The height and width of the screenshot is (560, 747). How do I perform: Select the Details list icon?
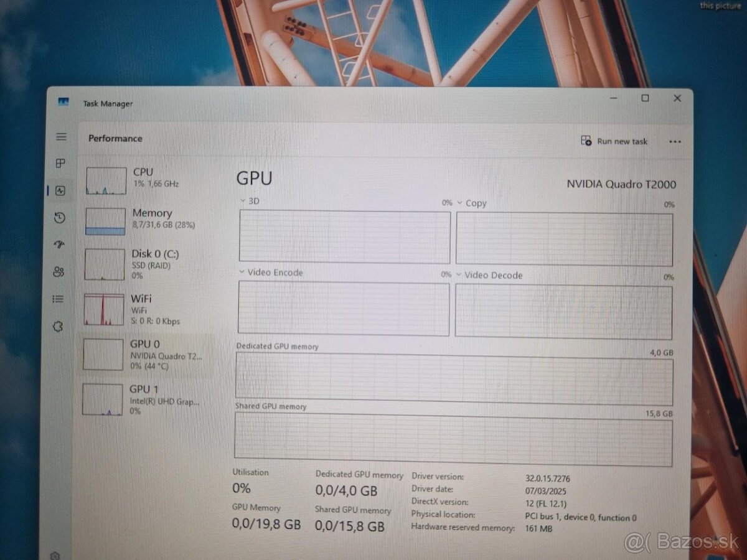click(59, 299)
